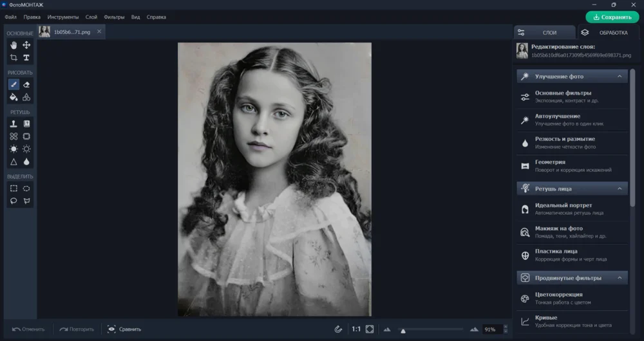Open the Правка menu

[32, 17]
